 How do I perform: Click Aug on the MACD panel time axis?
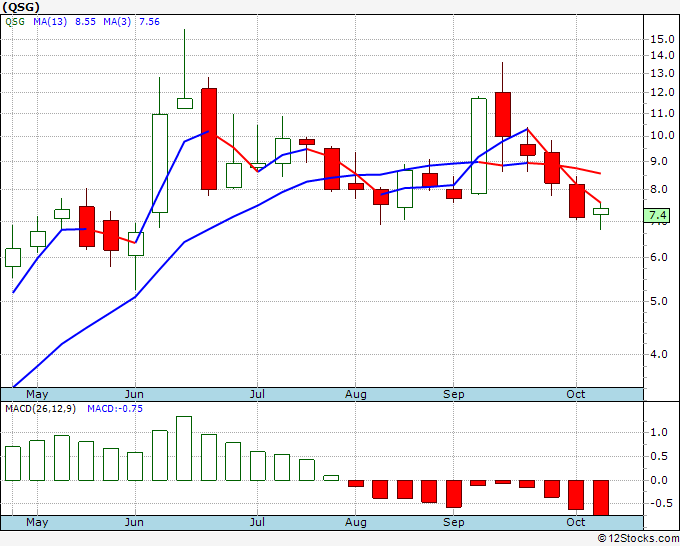pos(356,522)
